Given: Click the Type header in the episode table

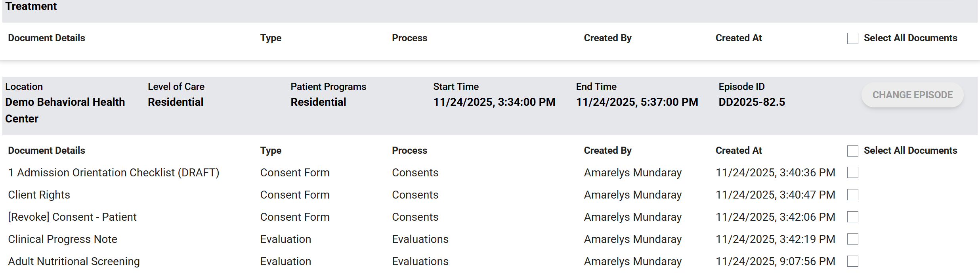Looking at the screenshot, I should tap(271, 151).
